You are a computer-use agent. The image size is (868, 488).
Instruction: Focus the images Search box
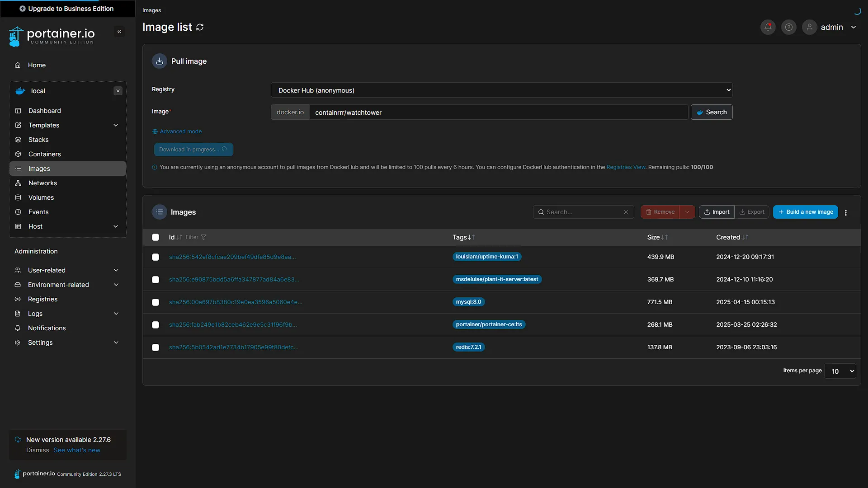(583, 212)
